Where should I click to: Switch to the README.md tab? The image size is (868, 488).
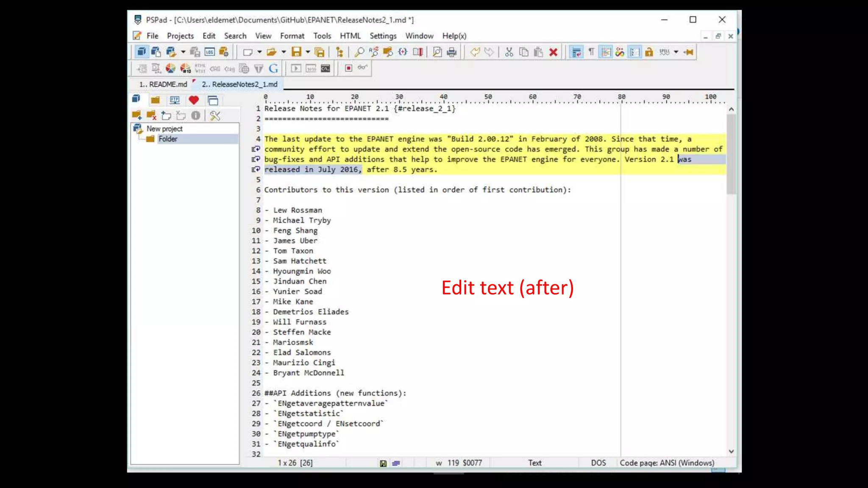(x=163, y=84)
